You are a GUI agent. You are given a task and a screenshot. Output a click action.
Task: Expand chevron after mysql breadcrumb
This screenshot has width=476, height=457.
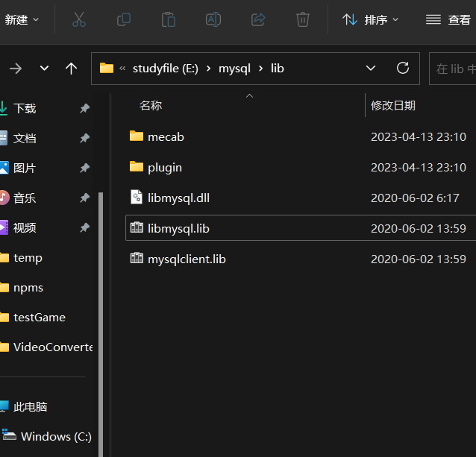pos(261,69)
